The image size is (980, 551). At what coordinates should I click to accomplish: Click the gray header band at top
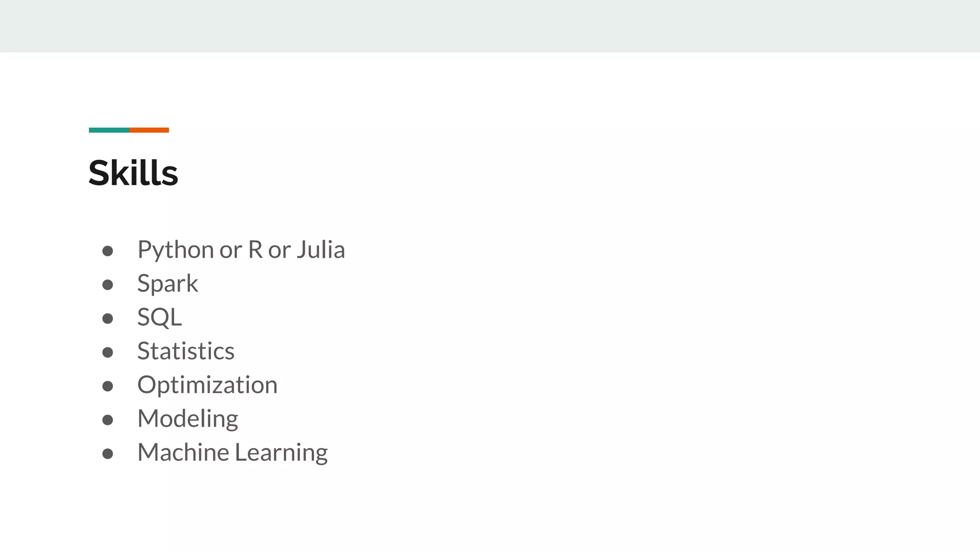490,26
